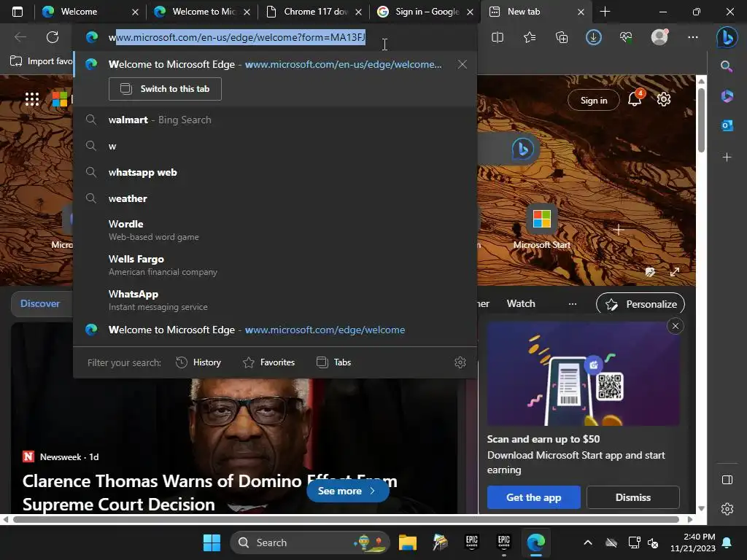Open Outlook sidebar icon
The height and width of the screenshot is (560, 747).
click(727, 125)
